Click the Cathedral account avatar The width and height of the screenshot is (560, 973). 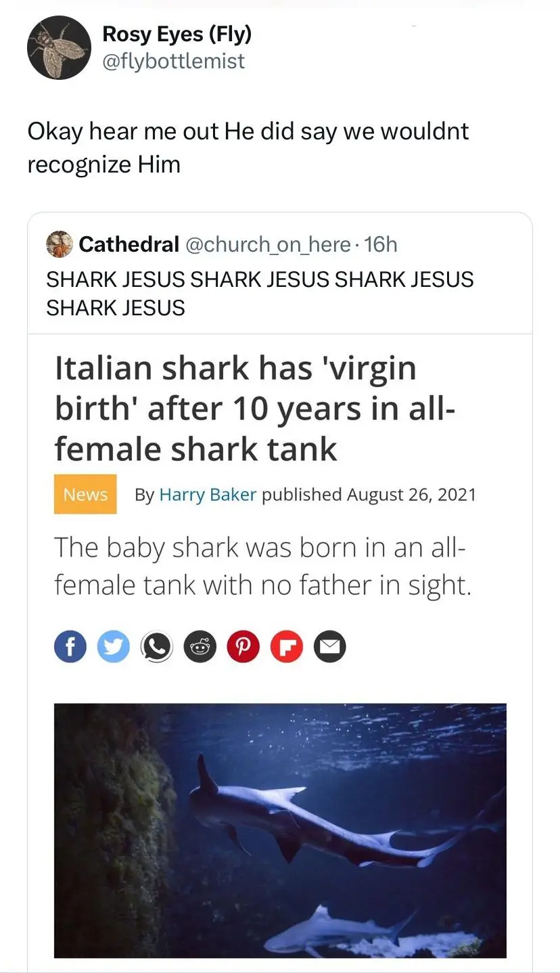59,244
